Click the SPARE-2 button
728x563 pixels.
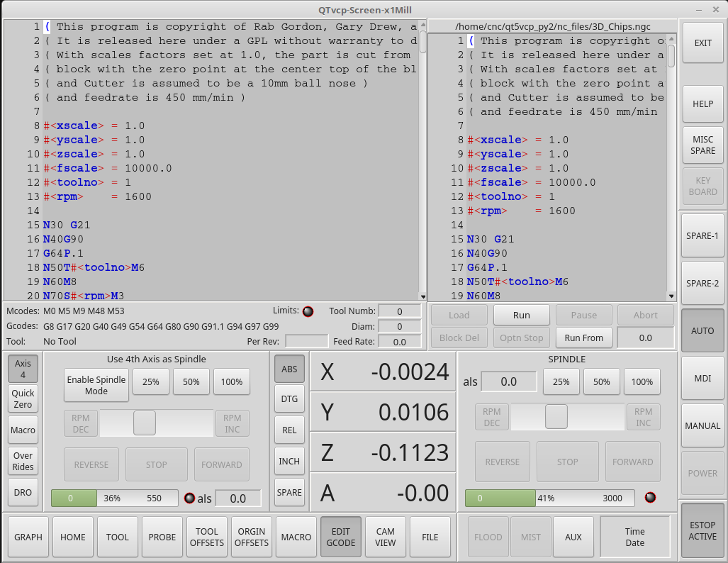coord(702,284)
